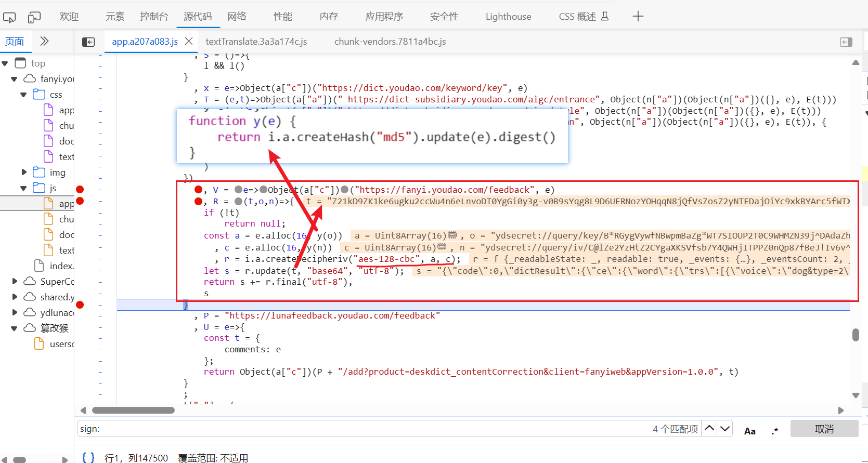Open the CSS 概述 tab

point(584,16)
